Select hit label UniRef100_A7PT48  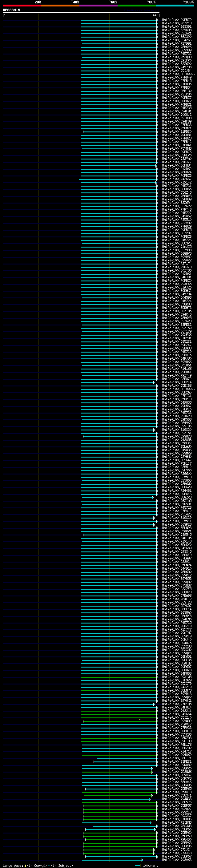pyautogui.click(x=177, y=210)
